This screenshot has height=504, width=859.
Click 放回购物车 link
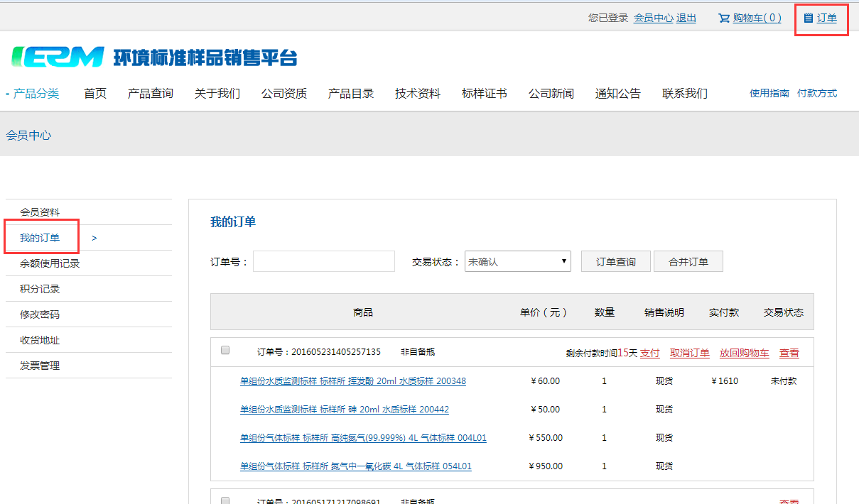[x=744, y=353]
